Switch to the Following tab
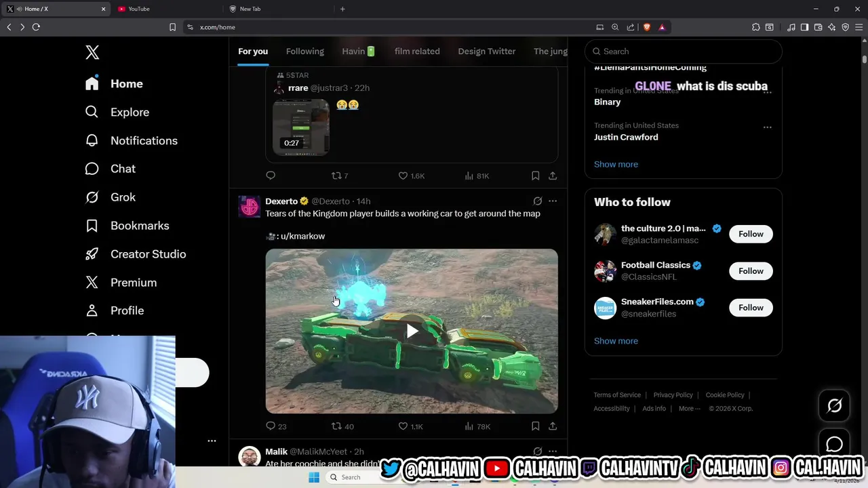Image resolution: width=868 pixels, height=488 pixels. tap(305, 52)
